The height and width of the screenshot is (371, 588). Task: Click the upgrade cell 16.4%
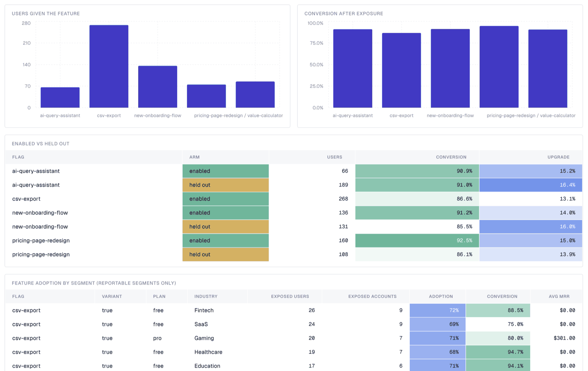point(531,185)
